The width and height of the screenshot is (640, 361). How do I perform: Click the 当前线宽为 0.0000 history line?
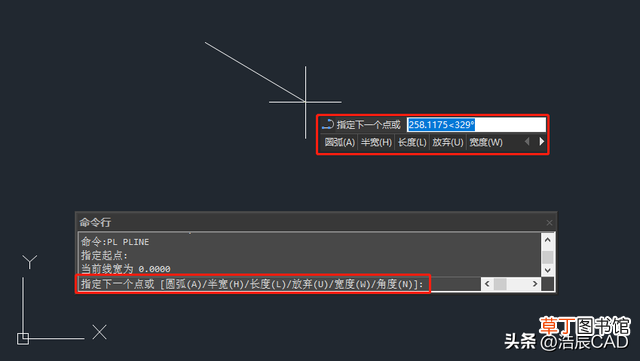[x=126, y=269]
